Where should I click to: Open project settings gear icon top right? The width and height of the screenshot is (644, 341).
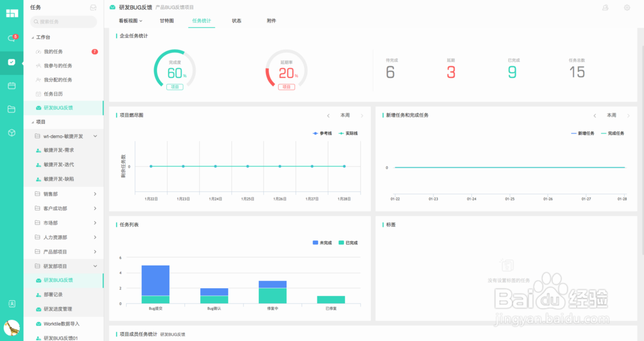coord(627,7)
